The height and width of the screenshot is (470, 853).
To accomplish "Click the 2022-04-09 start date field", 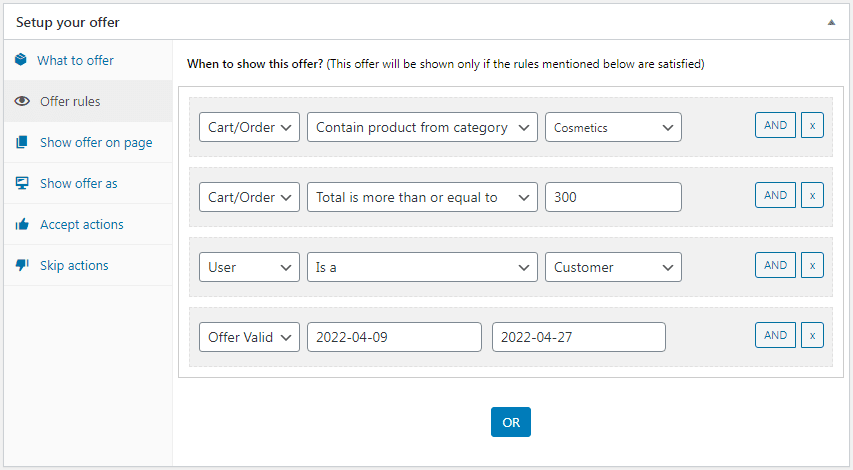I will (x=394, y=337).
